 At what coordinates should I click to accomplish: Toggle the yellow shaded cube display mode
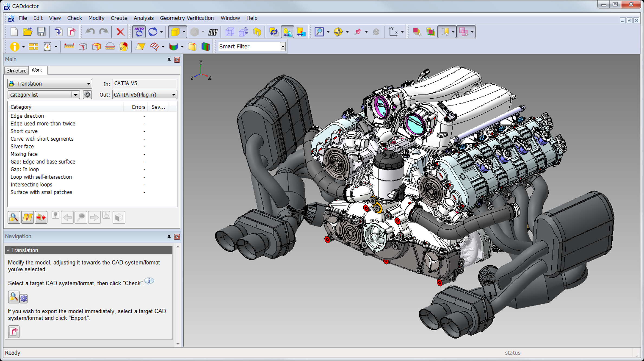[x=175, y=32]
